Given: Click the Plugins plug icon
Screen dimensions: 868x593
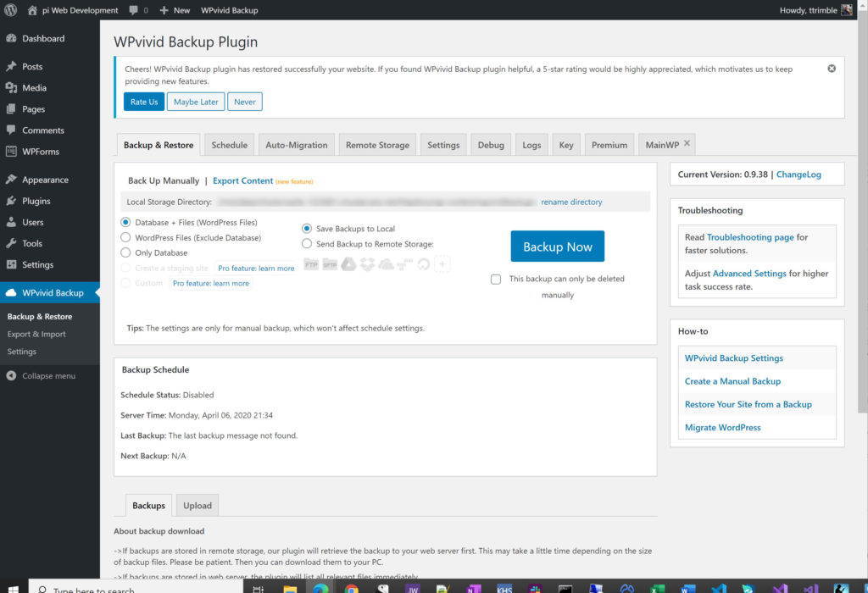Looking at the screenshot, I should (11, 201).
